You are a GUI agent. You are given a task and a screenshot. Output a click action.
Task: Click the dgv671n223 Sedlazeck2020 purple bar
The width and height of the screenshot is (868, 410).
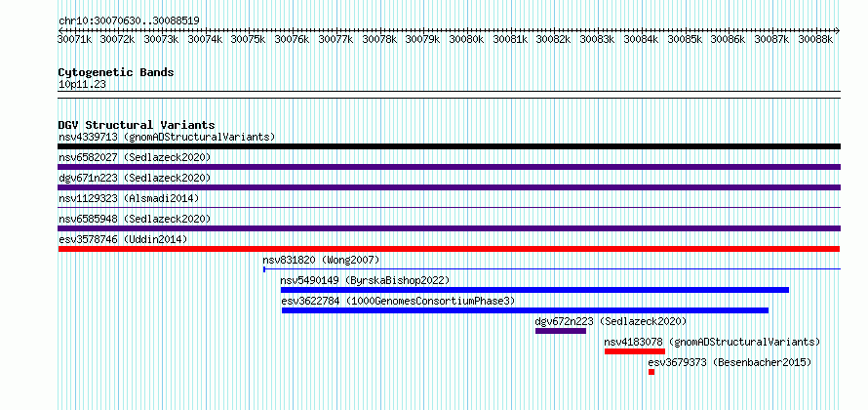[x=449, y=187]
